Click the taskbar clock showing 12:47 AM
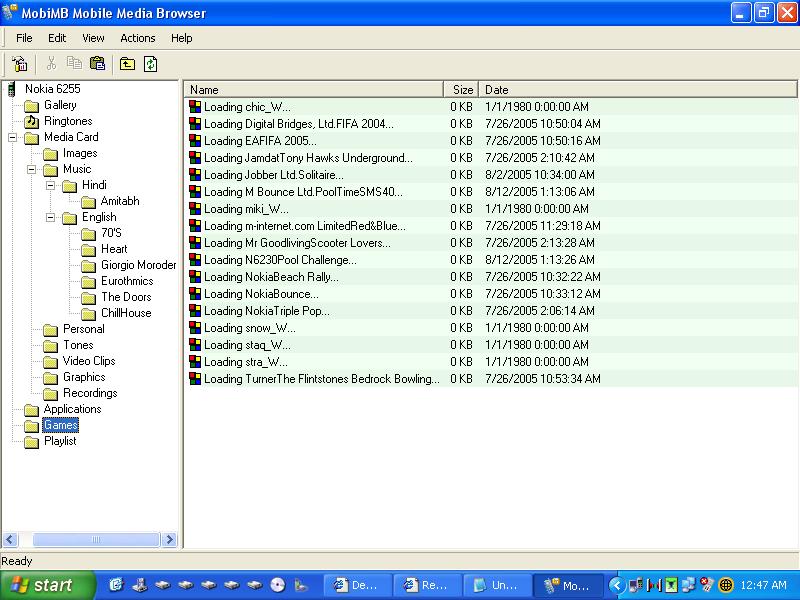Viewport: 800px width, 600px height. click(x=763, y=585)
